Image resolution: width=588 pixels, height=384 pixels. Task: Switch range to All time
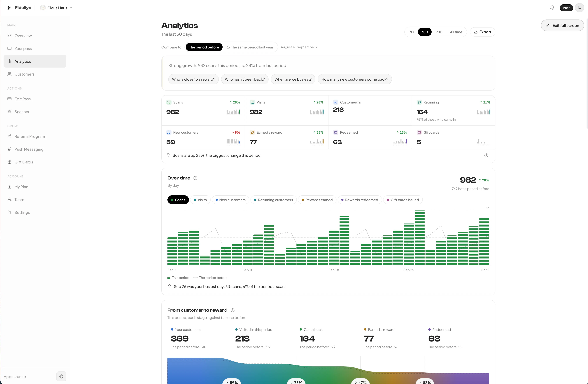456,32
